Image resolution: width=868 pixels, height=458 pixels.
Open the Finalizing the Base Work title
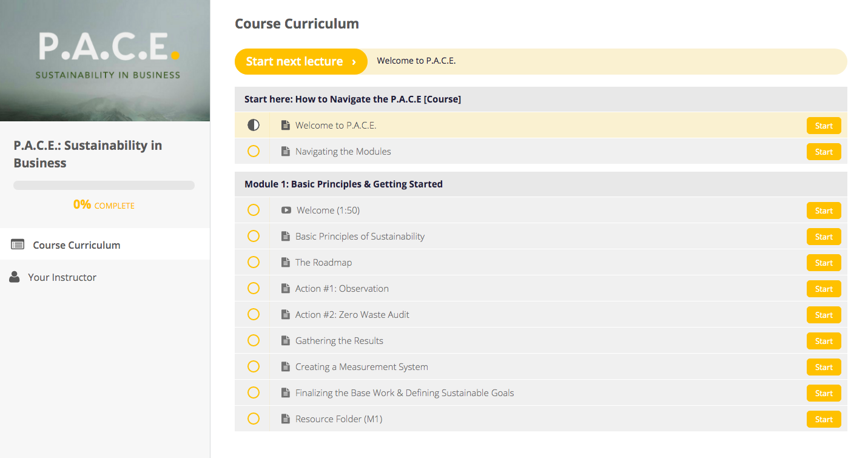coord(405,393)
